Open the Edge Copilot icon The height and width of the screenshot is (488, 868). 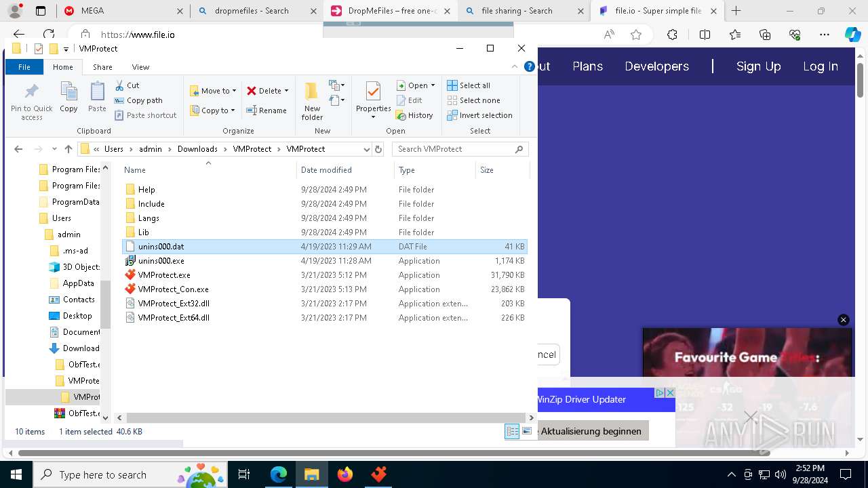tap(852, 35)
